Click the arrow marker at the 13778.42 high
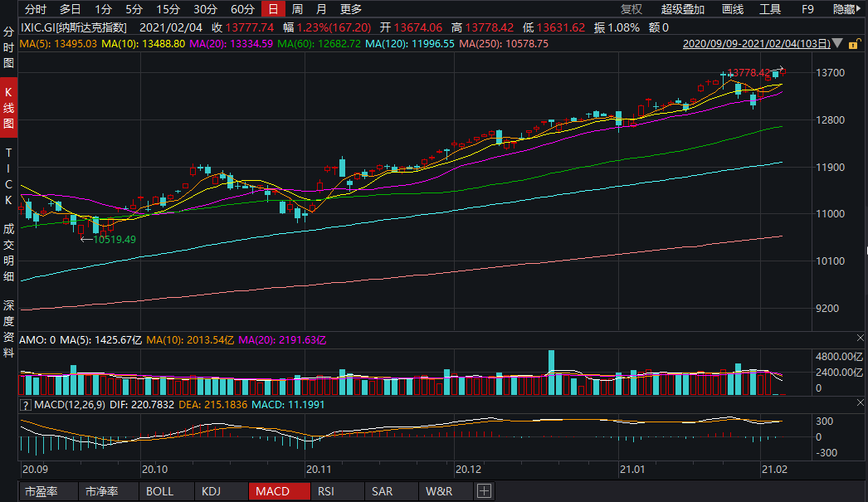868x502 pixels. coord(782,71)
